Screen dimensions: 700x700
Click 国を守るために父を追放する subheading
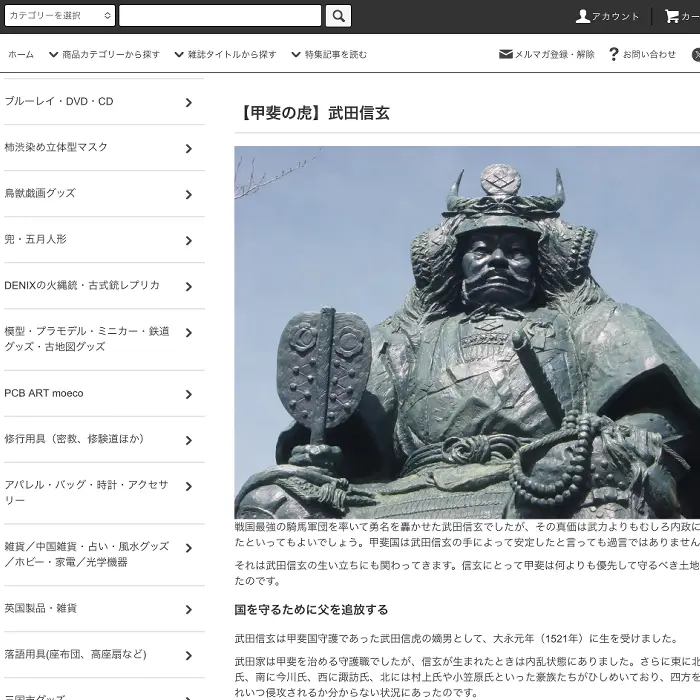(311, 609)
